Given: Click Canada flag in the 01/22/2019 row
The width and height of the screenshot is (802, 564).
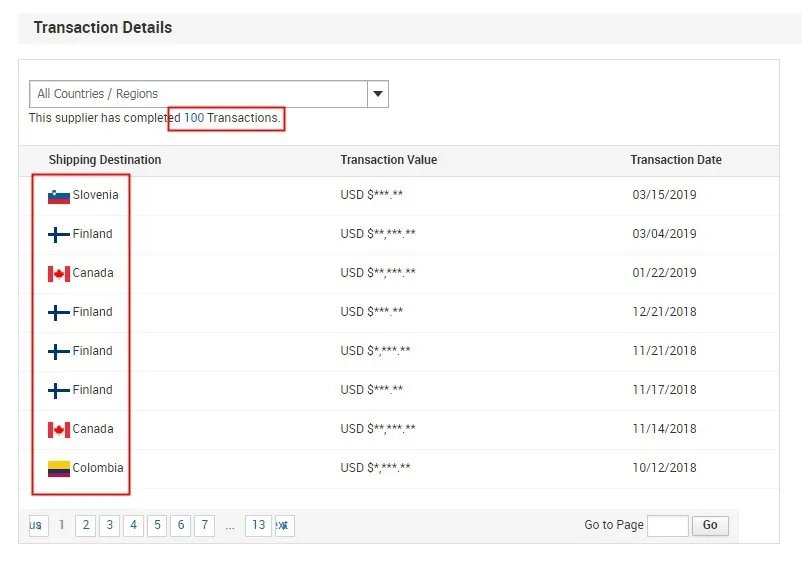Looking at the screenshot, I should [x=58, y=274].
